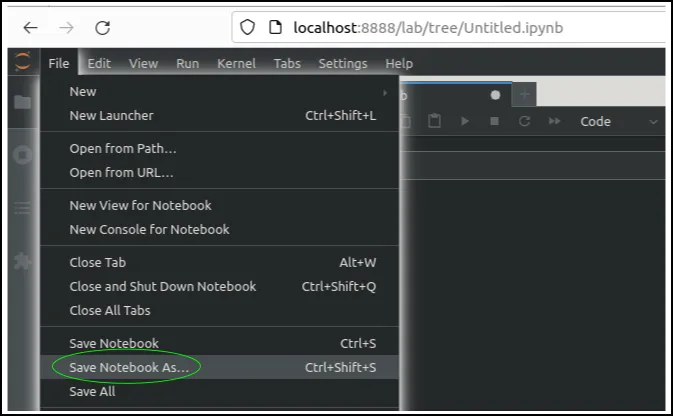This screenshot has height=416, width=673.
Task: Expand the New submenu
Action: coord(220,92)
